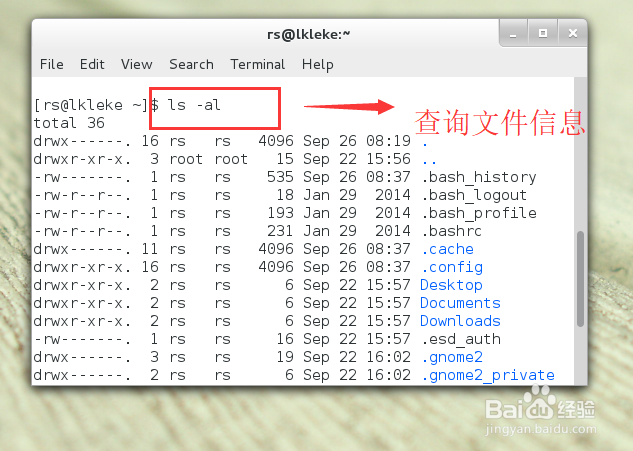The image size is (633, 451).
Task: Click the size value 19 of .gnome2
Action: tap(285, 357)
